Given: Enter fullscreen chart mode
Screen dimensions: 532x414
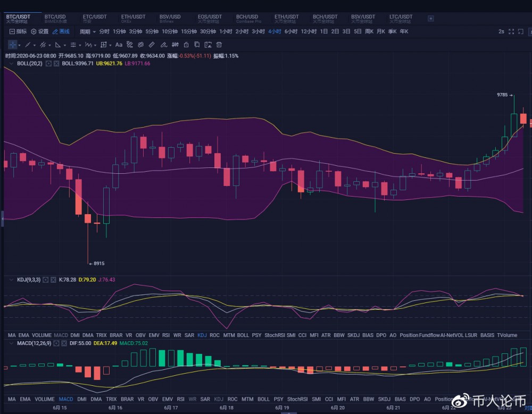Looking at the screenshot, I should point(511,31).
